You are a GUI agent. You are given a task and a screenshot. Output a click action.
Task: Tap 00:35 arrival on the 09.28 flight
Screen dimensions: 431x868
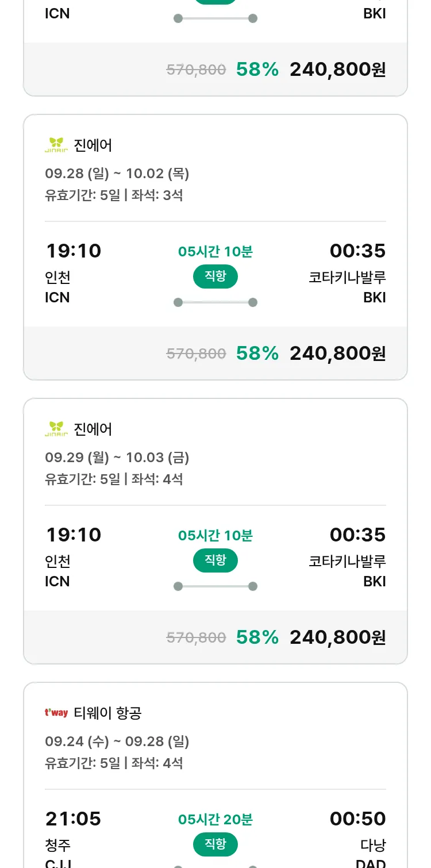coord(357,251)
